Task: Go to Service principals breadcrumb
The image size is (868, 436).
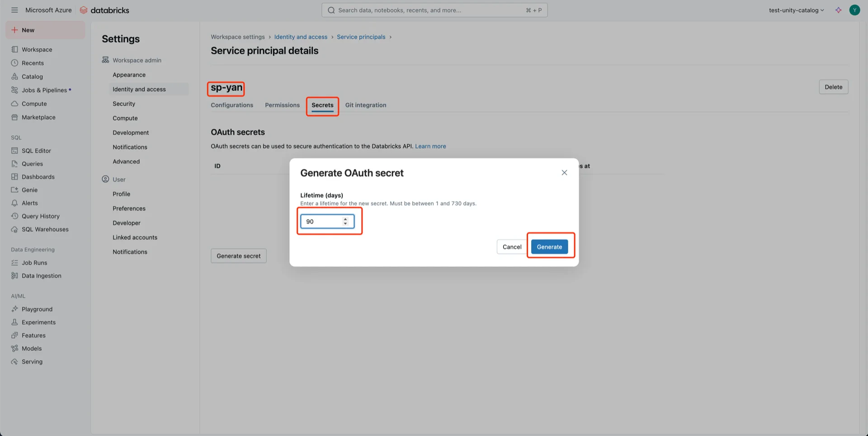Action: pyautogui.click(x=361, y=37)
